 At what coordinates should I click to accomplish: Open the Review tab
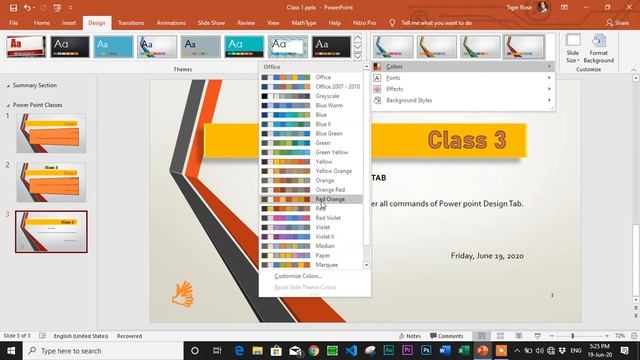coord(246,23)
